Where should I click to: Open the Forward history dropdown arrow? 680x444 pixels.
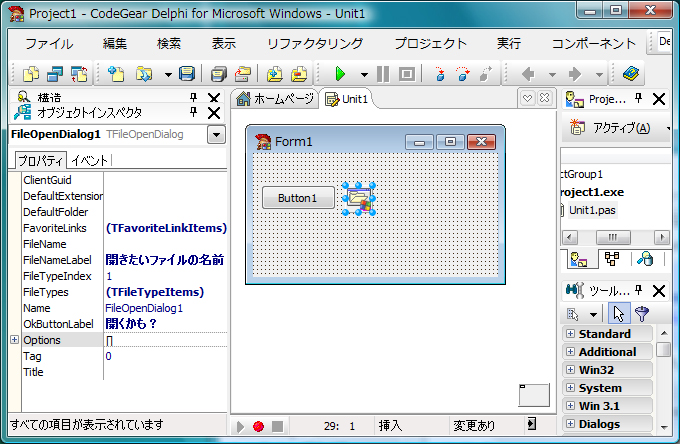[599, 75]
